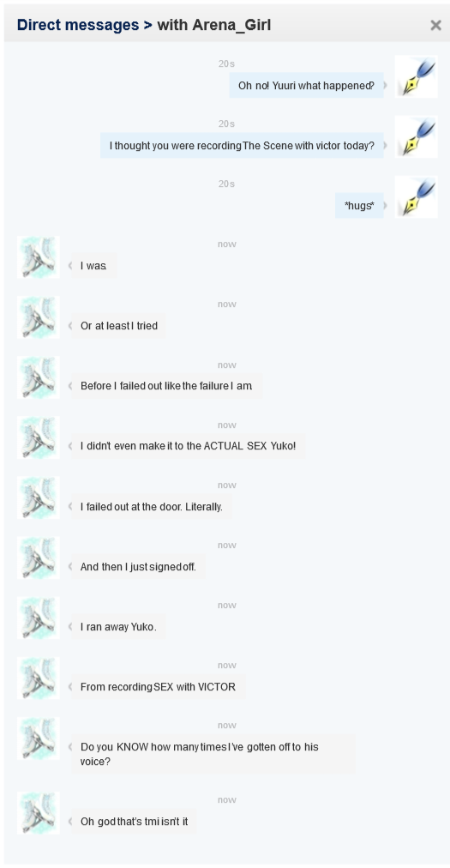Click the 'now' timestamp above 'I was.'
This screenshot has width=450, height=868.
click(227, 244)
